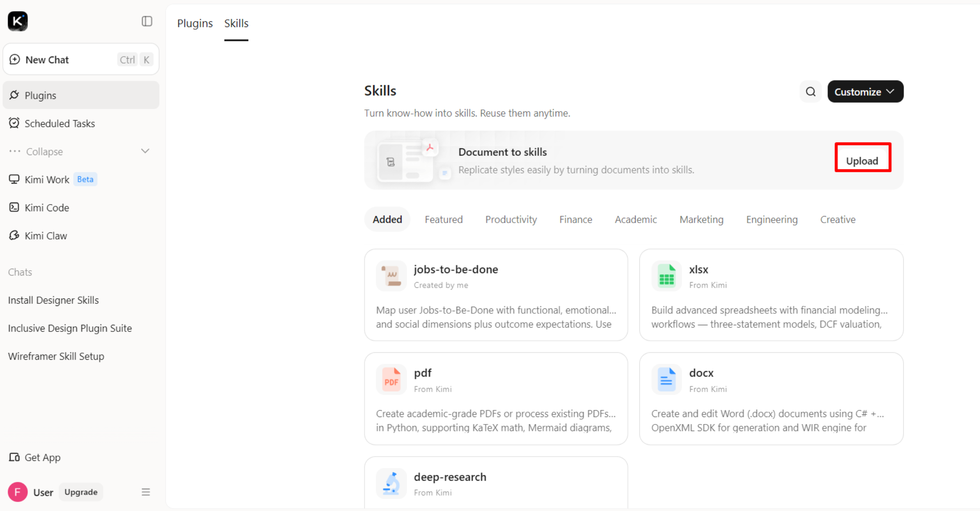Click the deep-research microscope icon
Image resolution: width=980 pixels, height=511 pixels.
391,483
